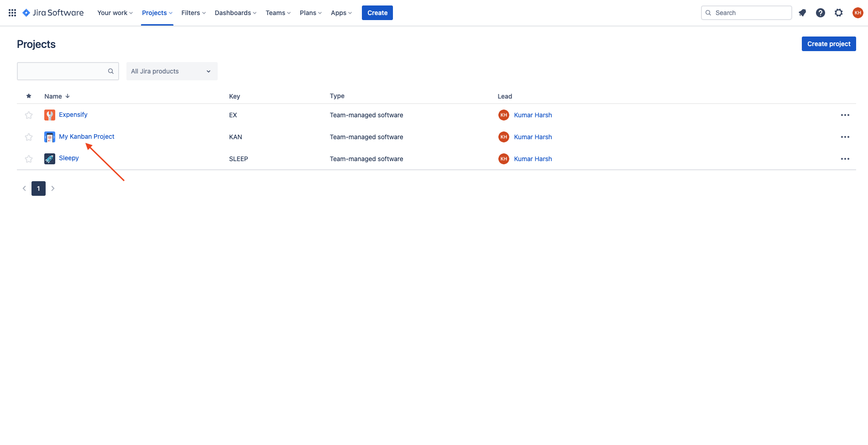868x445 pixels.
Task: Open the app switcher grid icon
Action: [12, 12]
